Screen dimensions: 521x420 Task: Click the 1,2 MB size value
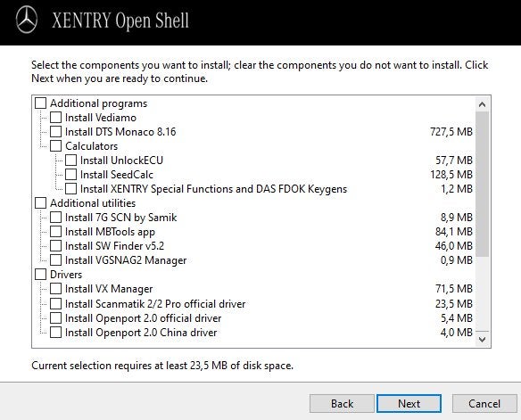(457, 189)
